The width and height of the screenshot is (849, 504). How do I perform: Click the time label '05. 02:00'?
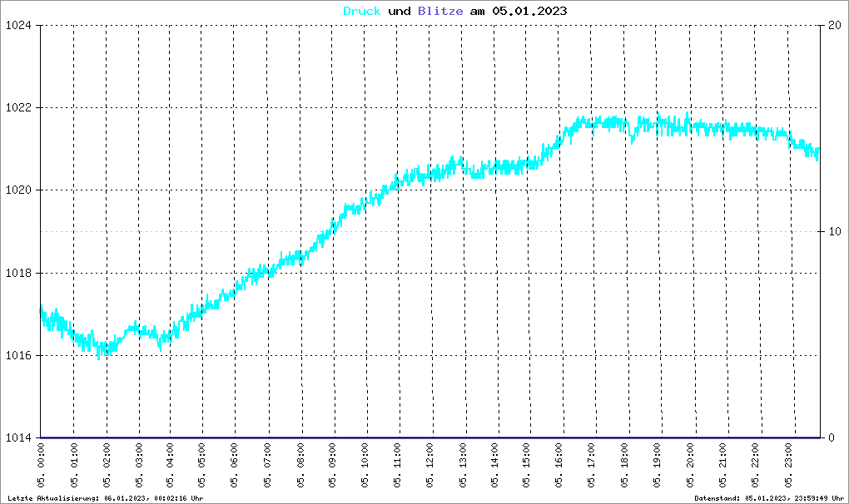[107, 466]
